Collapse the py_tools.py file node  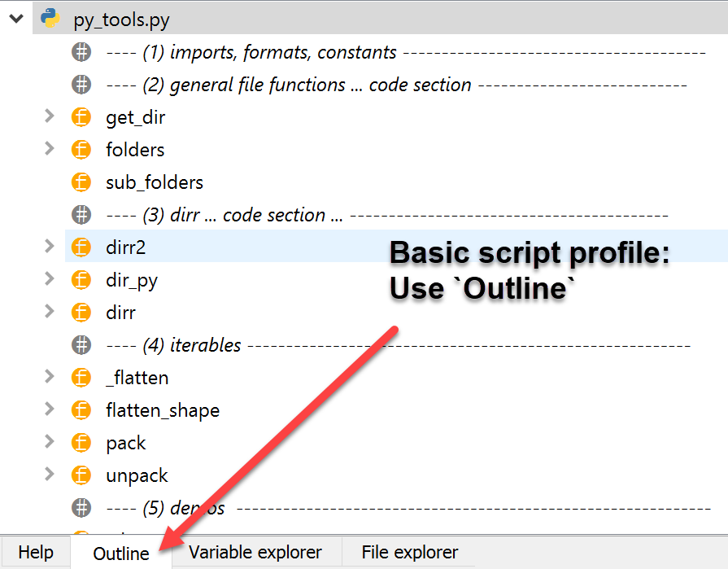point(16,19)
